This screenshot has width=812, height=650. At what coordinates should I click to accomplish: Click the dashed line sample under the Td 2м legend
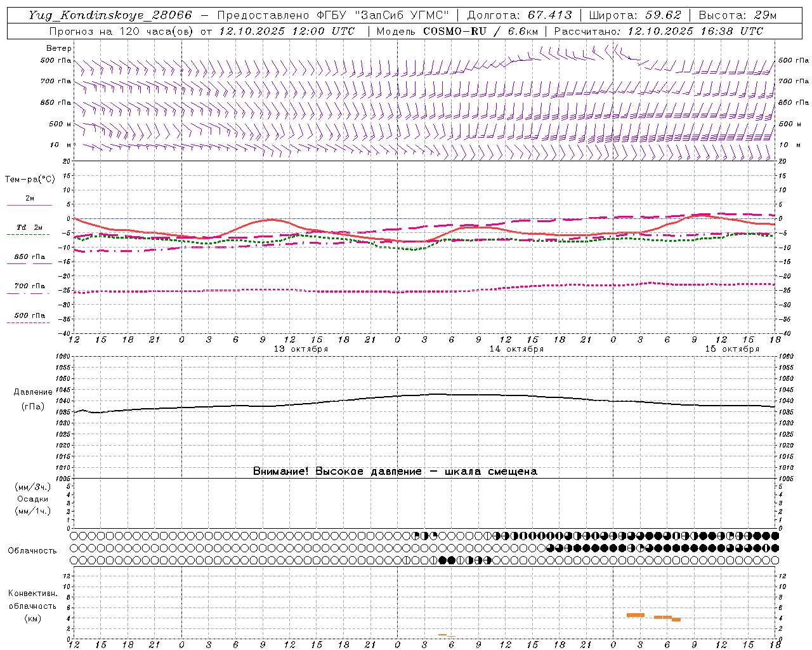tap(29, 234)
